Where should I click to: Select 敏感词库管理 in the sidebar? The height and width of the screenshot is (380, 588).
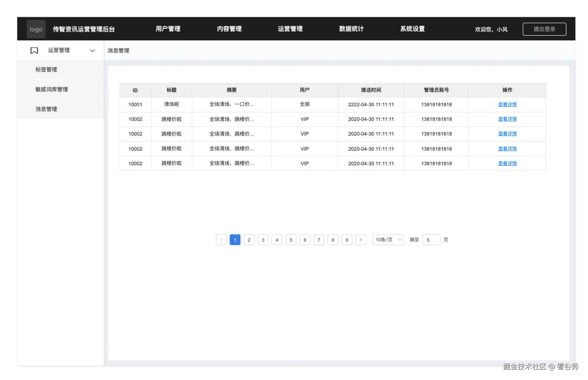click(x=52, y=89)
